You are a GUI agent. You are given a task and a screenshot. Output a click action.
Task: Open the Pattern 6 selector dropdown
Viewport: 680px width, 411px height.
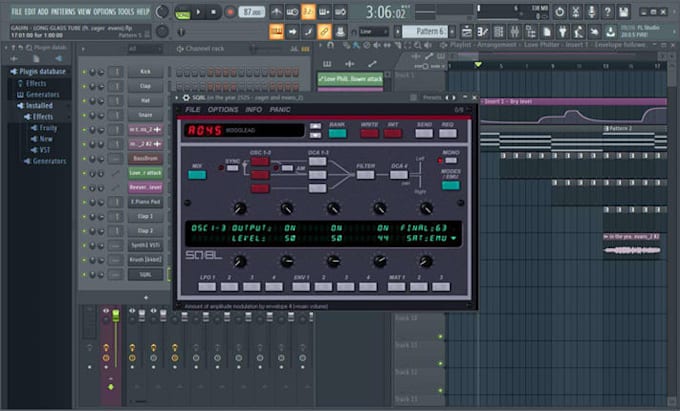pyautogui.click(x=427, y=32)
